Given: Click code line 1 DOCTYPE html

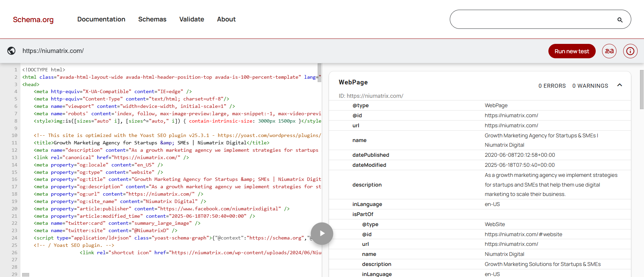Looking at the screenshot, I should click(x=44, y=70).
